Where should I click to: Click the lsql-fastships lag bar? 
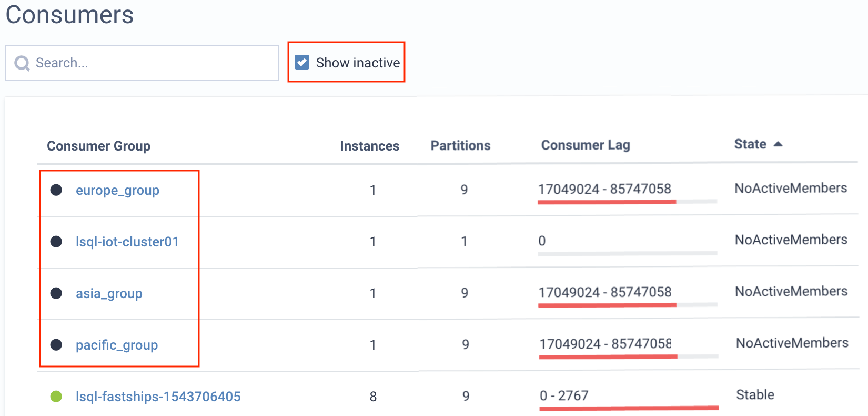(x=629, y=408)
